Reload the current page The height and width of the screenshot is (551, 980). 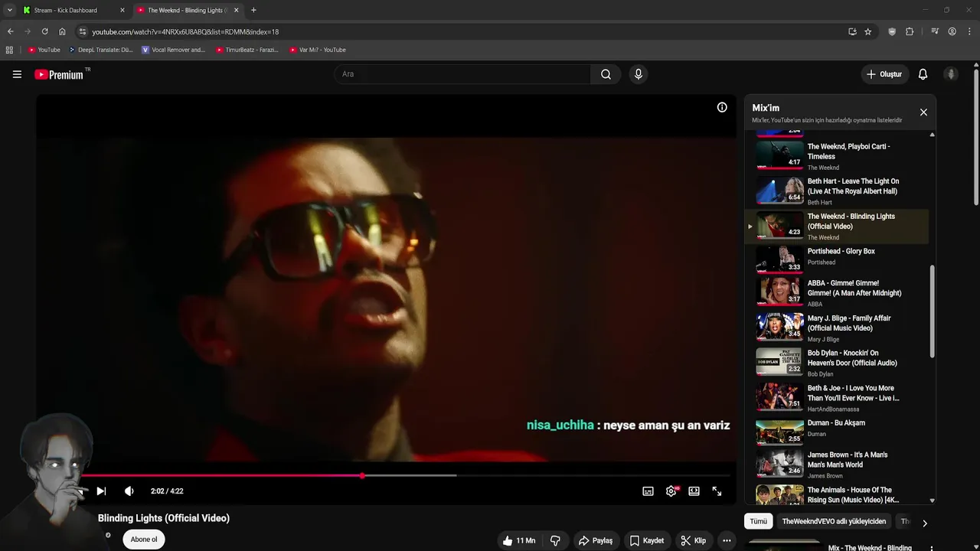click(44, 31)
